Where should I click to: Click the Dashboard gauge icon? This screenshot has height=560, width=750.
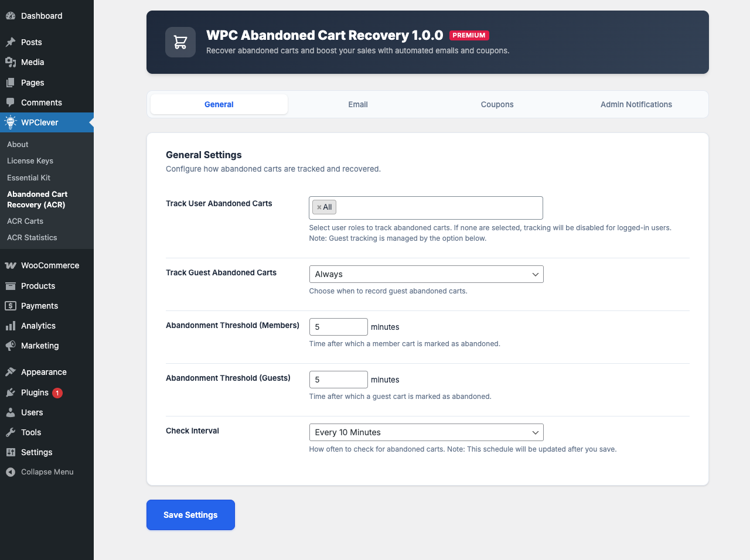11,16
